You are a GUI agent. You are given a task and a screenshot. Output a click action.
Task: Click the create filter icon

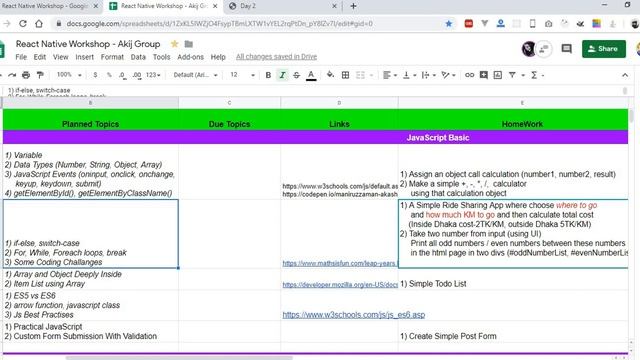[512, 75]
